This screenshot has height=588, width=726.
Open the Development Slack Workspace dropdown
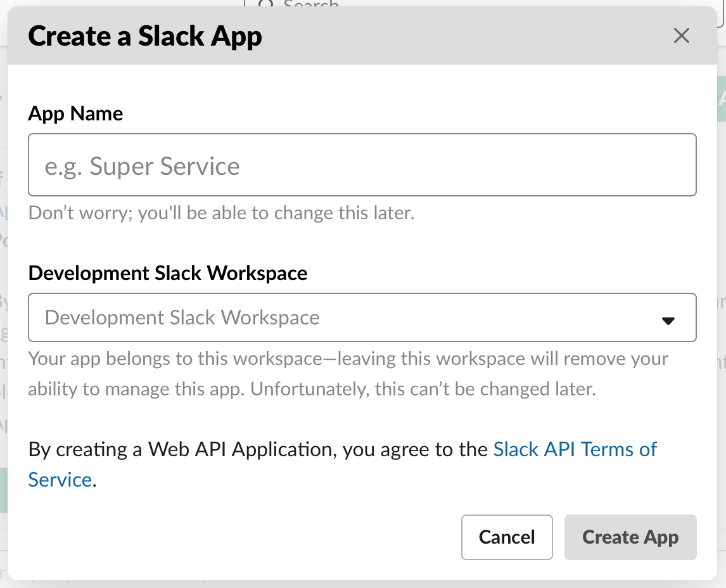pyautogui.click(x=362, y=317)
